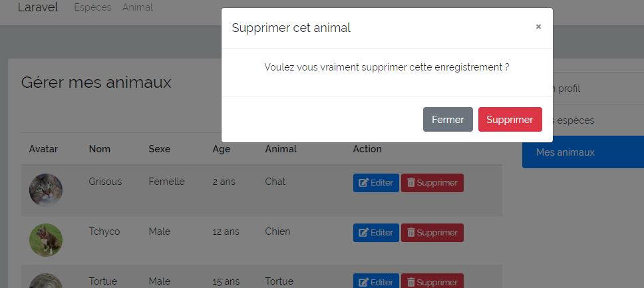Click the trash icon in Tortue row
644x288 pixels.
pos(411,282)
